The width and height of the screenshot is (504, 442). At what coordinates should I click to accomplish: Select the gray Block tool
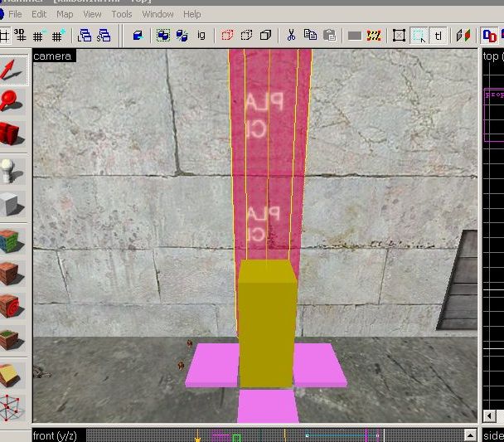pos(12,204)
